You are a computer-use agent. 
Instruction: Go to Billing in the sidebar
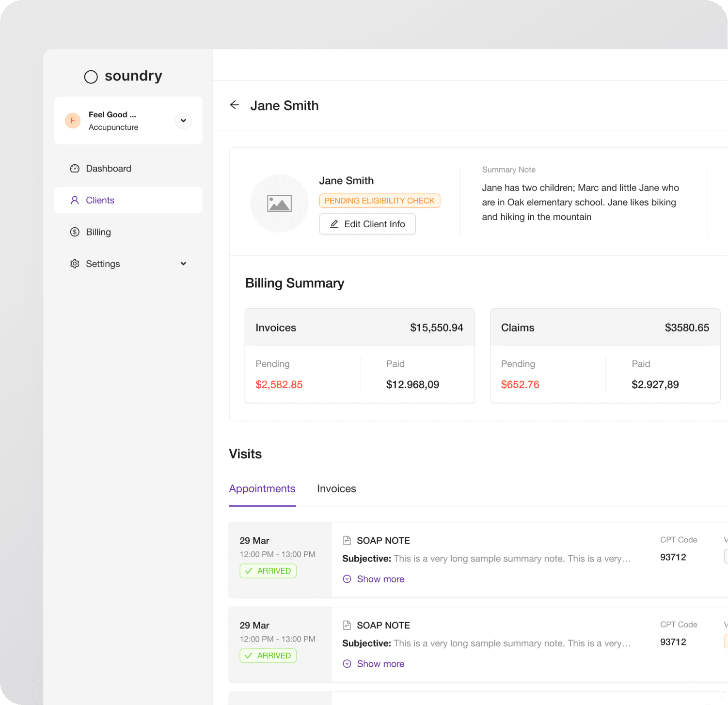click(x=128, y=232)
